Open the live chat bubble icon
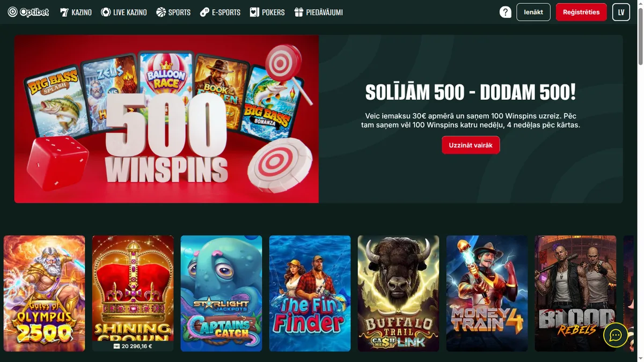Viewport: 644px width, 362px height. (616, 335)
